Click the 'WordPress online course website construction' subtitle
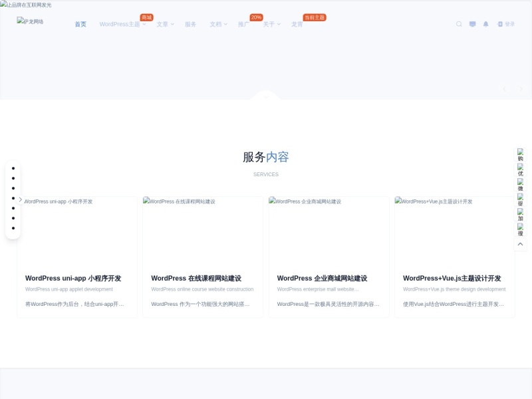This screenshot has width=532, height=399. [x=202, y=289]
